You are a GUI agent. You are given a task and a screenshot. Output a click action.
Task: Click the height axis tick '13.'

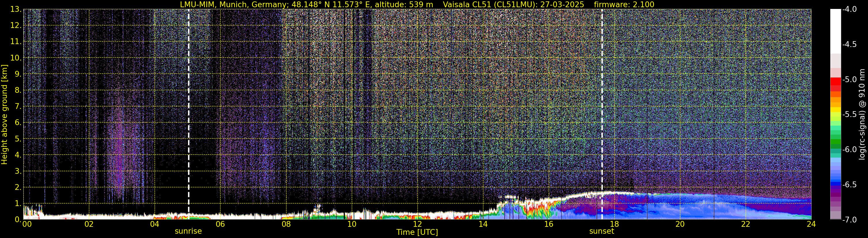16,9
